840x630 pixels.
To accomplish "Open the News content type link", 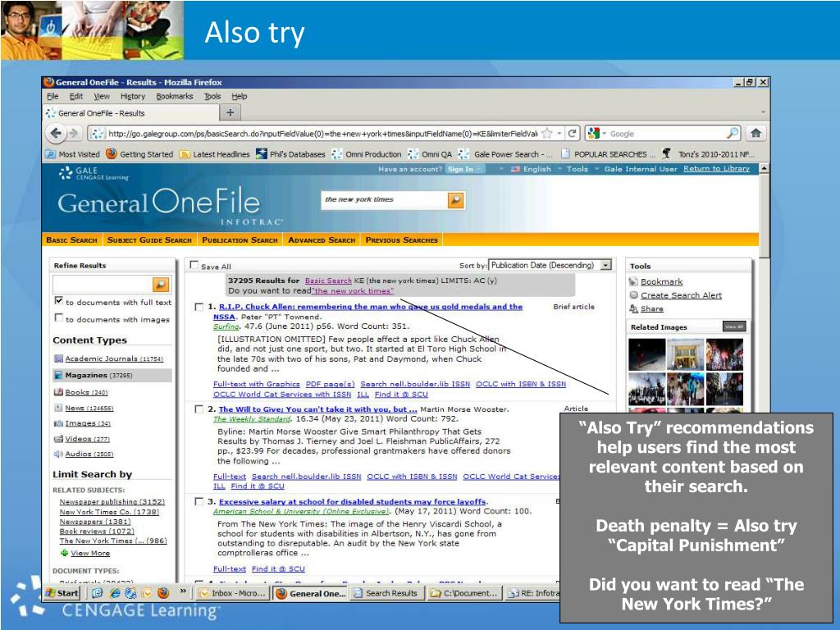I will click(x=89, y=409).
